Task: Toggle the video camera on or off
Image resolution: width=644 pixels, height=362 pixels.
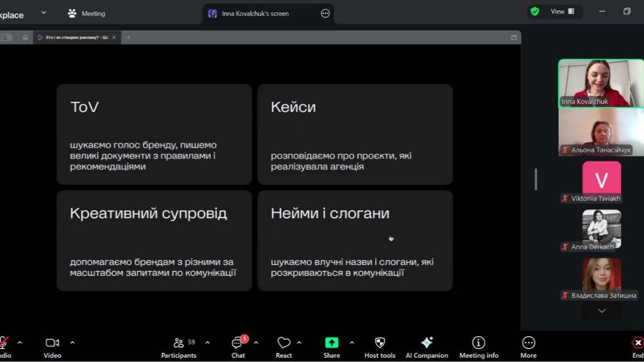Action: coord(52,347)
